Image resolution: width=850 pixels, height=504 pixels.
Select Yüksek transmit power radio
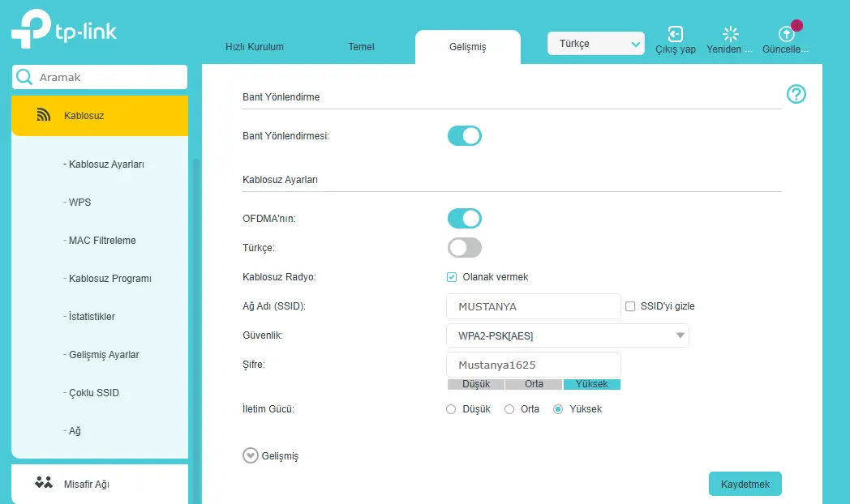click(x=558, y=409)
